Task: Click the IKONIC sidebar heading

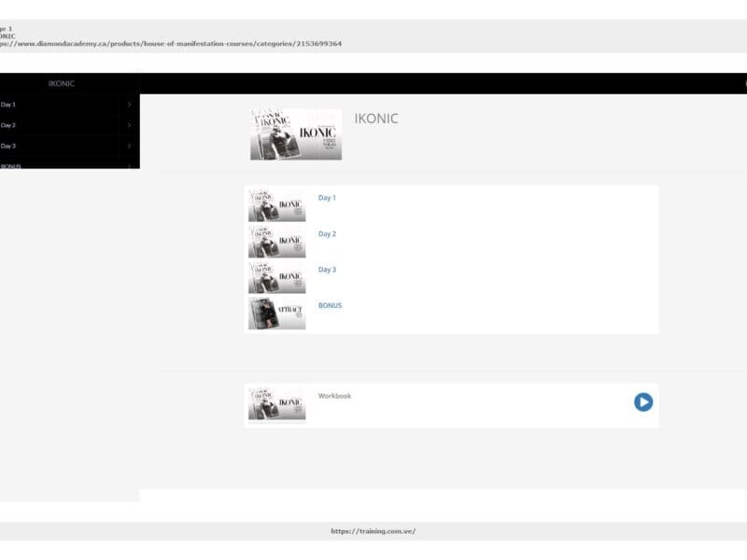Action: 62,84
